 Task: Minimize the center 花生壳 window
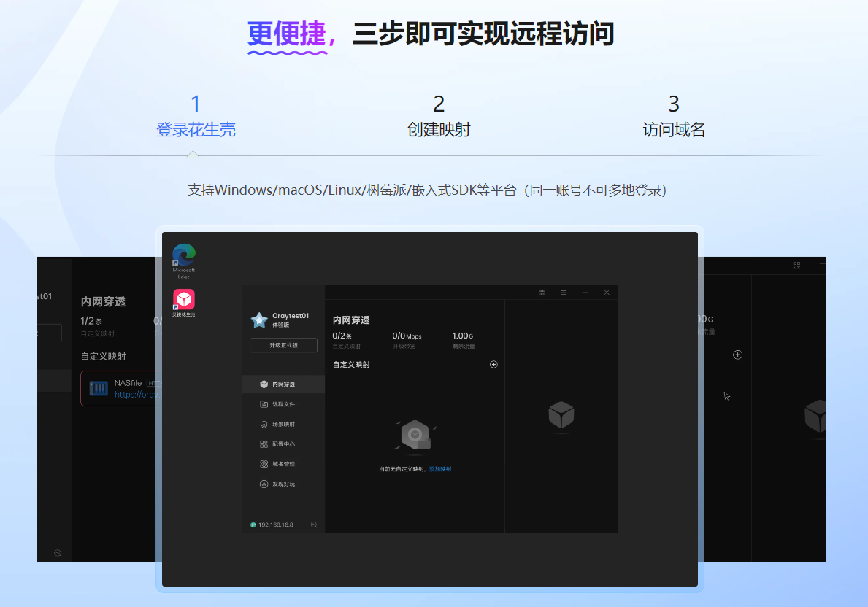(585, 292)
